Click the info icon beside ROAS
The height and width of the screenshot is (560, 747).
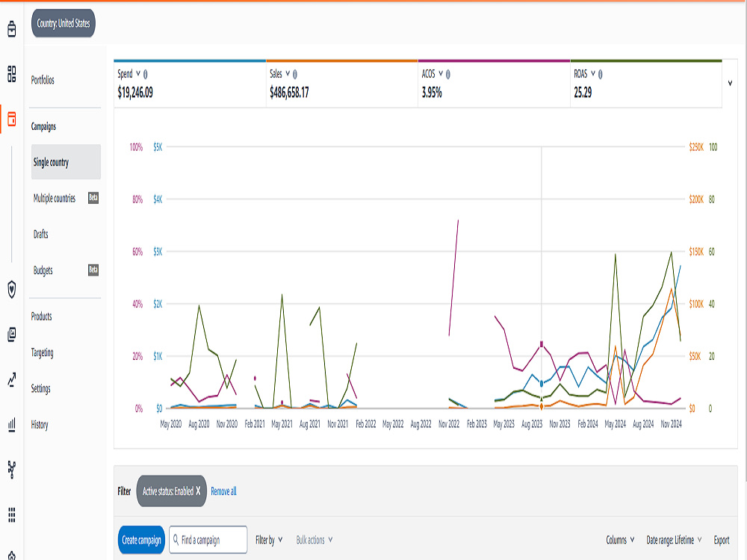[x=601, y=74]
